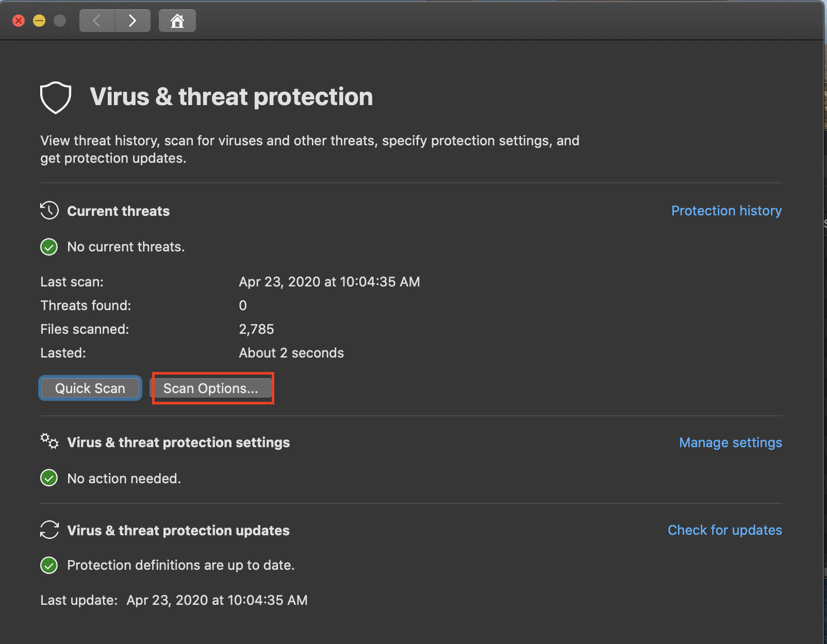Click the Last update timestamp
The image size is (827, 644).
click(x=217, y=600)
